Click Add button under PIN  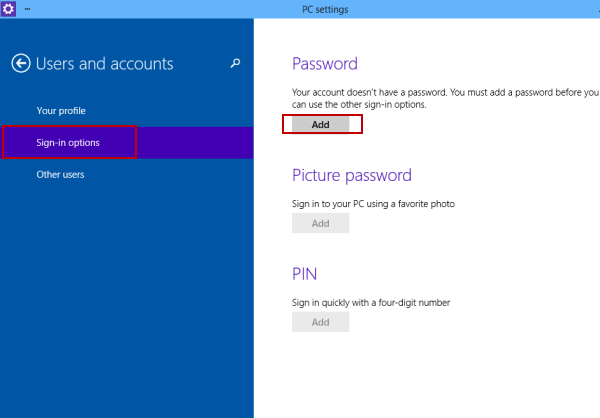click(x=320, y=322)
